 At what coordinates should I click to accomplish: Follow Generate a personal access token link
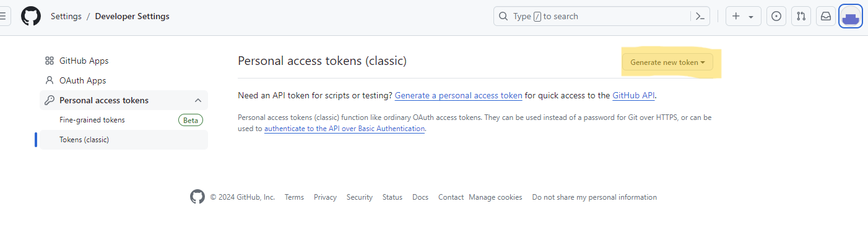point(458,96)
